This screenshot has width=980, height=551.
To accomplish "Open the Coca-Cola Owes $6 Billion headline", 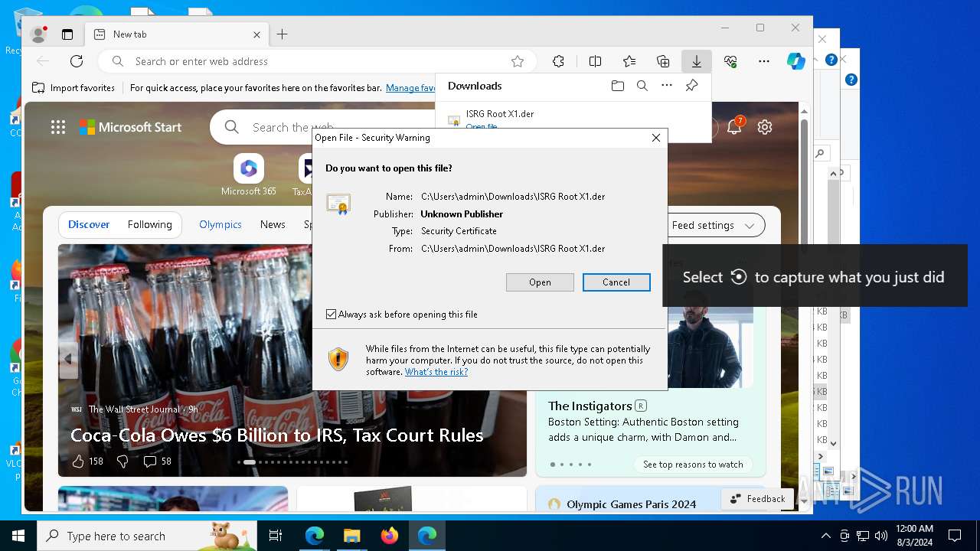I will 277,435.
